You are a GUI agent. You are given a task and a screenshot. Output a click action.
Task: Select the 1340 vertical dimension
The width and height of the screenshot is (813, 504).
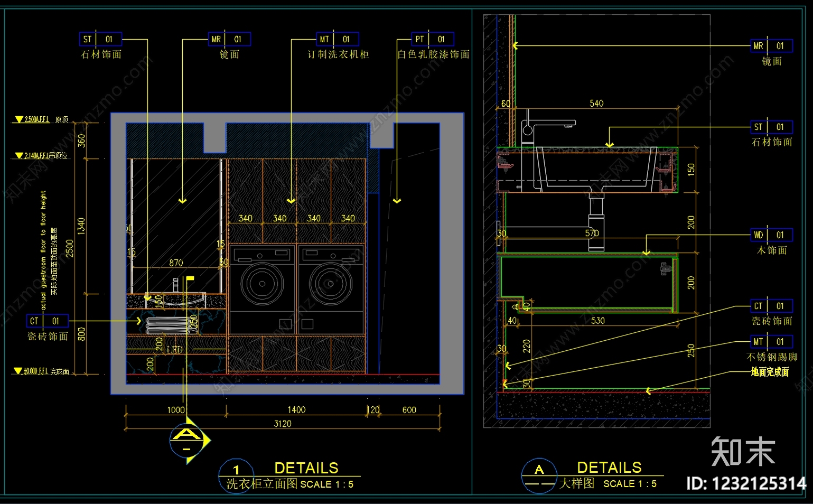point(81,226)
